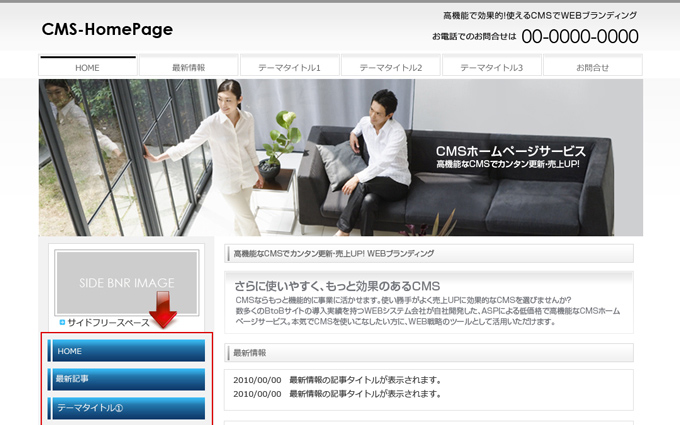Click the SIDE BNR IMAGE banner

tap(126, 283)
